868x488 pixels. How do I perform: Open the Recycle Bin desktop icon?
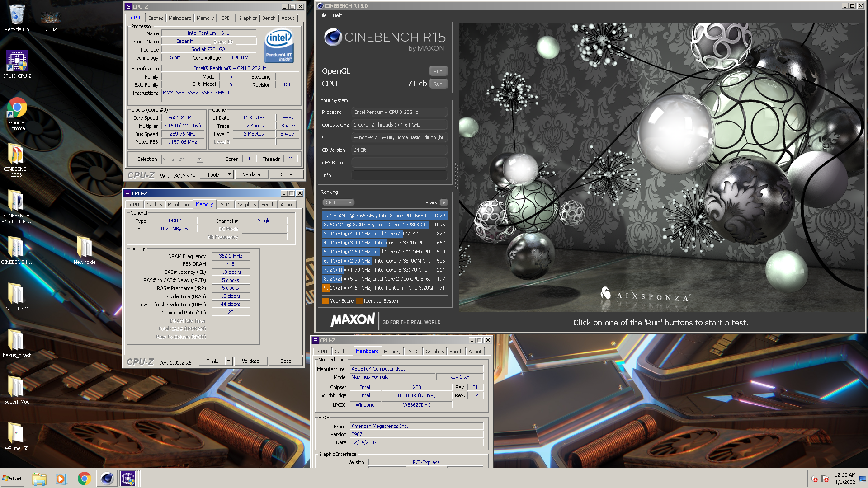(17, 18)
